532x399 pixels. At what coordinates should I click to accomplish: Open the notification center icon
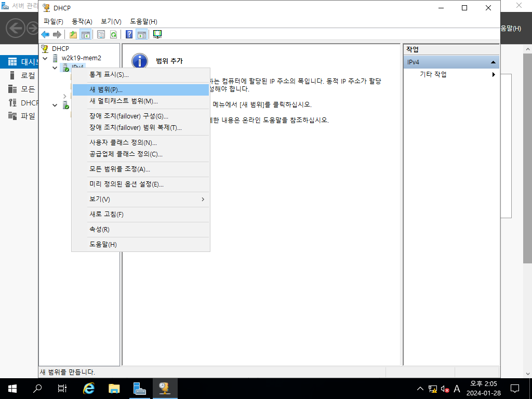click(515, 389)
